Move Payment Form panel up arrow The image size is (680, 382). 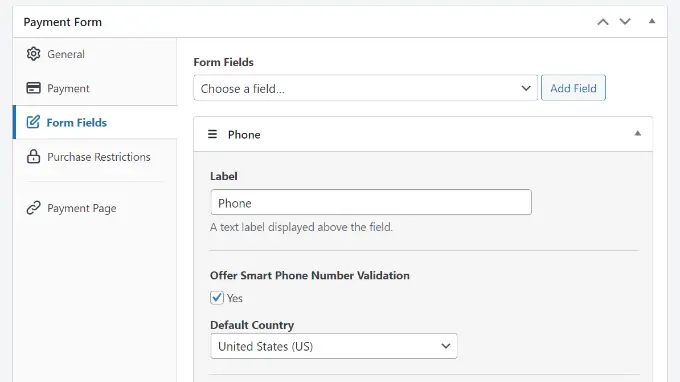(x=603, y=22)
